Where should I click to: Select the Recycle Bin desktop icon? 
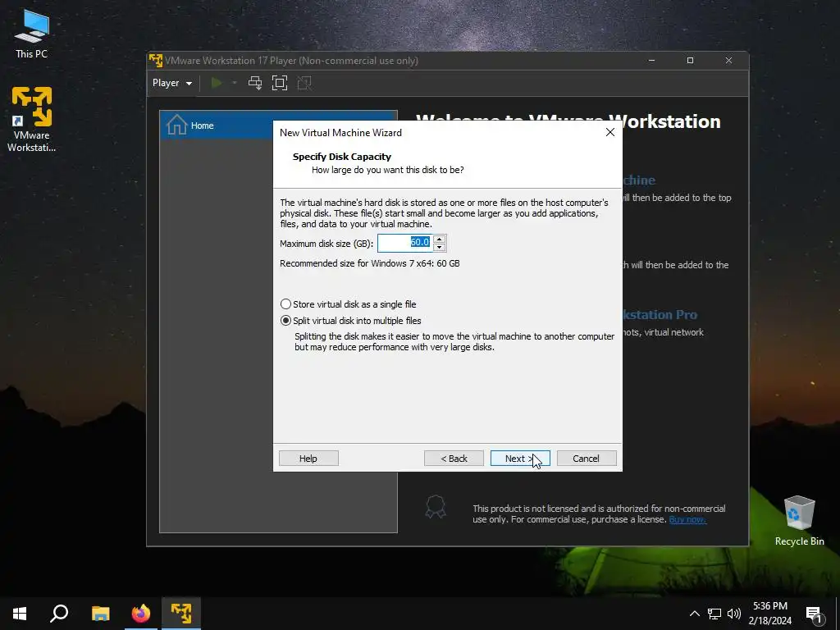(x=799, y=521)
